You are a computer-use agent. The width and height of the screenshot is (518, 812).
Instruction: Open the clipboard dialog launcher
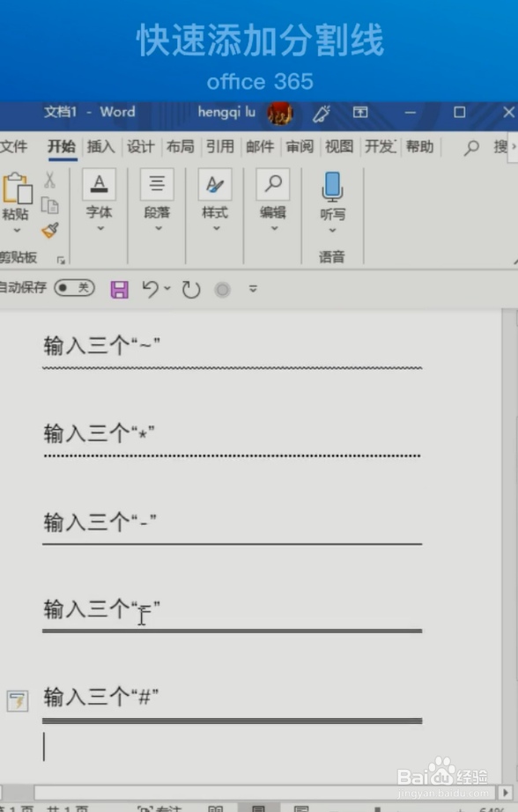pos(61,260)
